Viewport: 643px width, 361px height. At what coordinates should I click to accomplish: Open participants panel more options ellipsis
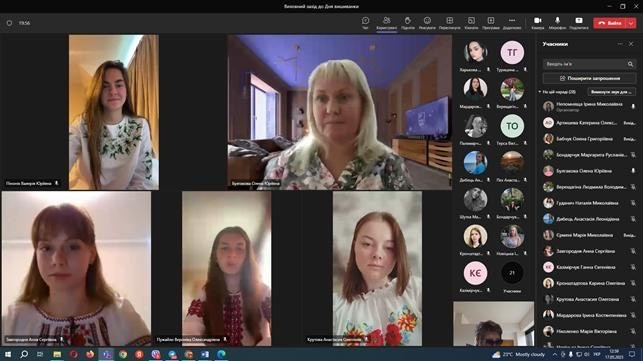point(620,44)
